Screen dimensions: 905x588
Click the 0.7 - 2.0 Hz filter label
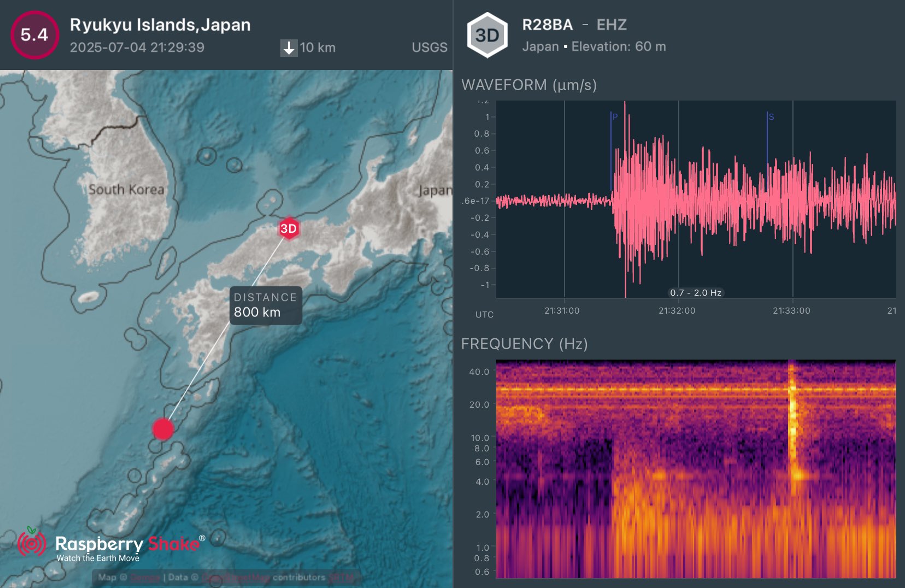[696, 293]
